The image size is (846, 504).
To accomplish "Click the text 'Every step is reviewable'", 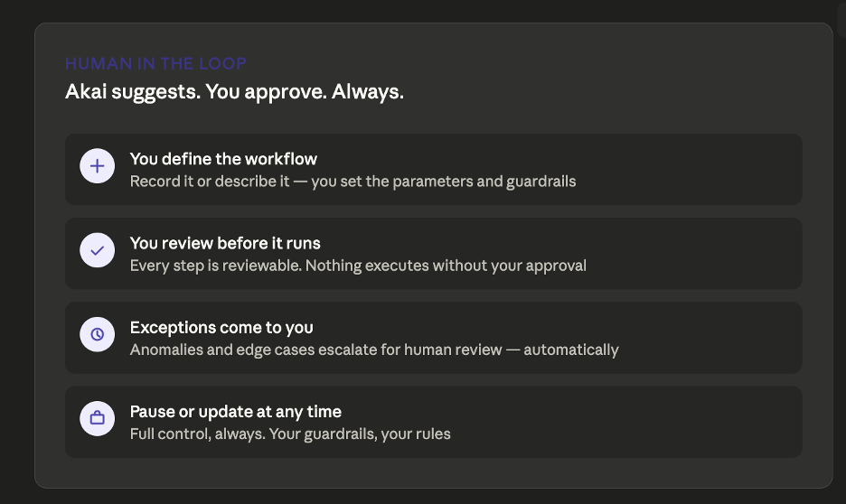I will [215, 266].
